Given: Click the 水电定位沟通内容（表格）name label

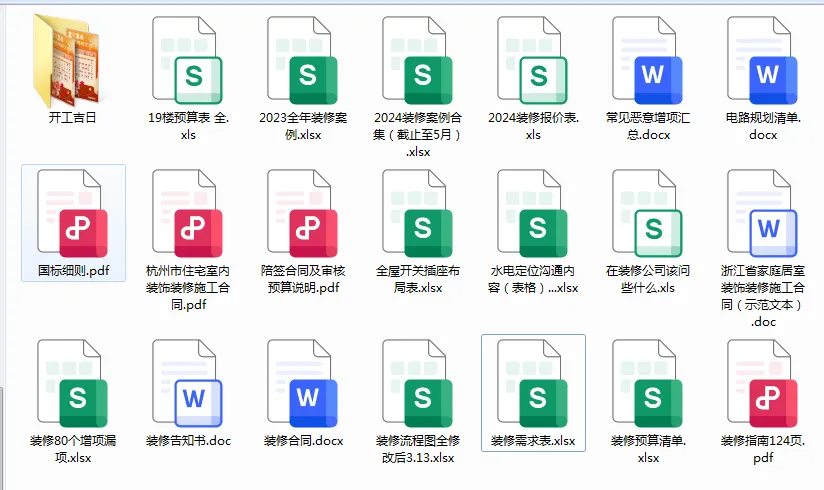Looking at the screenshot, I should click(x=533, y=279).
